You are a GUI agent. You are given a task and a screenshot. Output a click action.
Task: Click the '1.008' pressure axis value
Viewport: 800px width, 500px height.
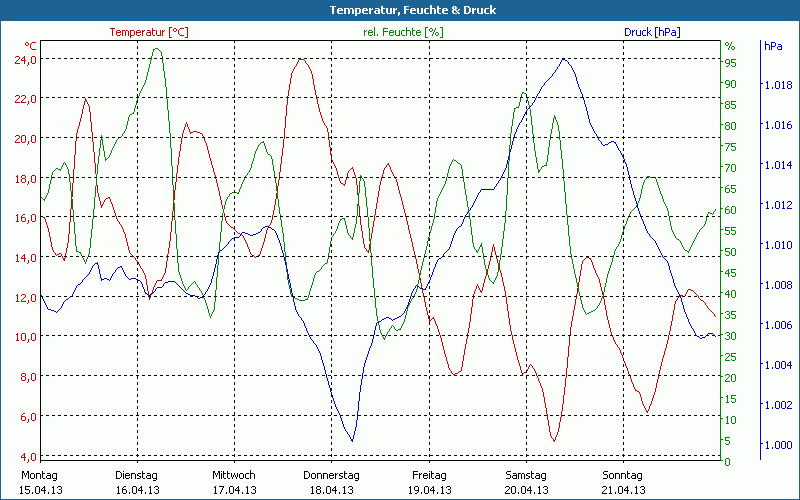(778, 285)
